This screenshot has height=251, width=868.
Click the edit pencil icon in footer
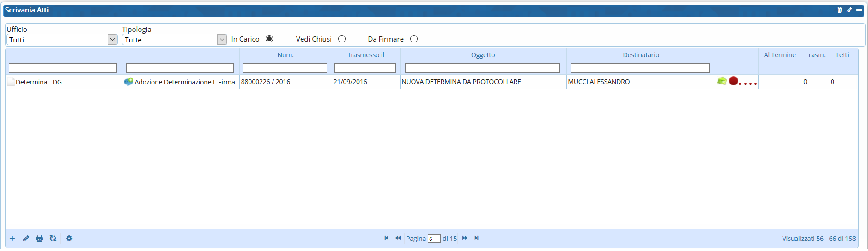click(26, 239)
